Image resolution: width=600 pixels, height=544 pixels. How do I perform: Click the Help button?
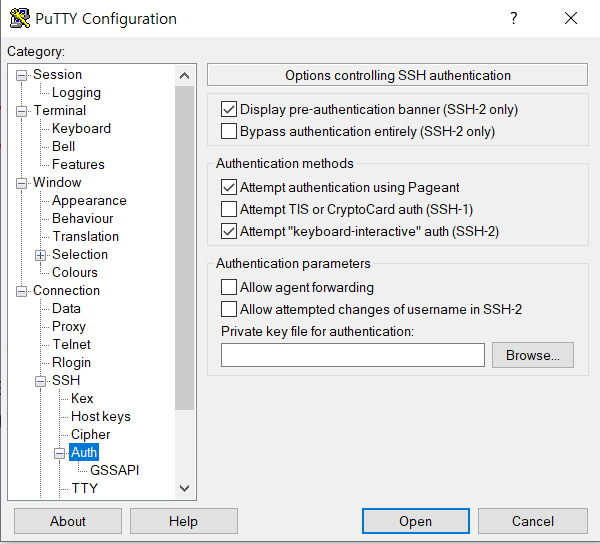[184, 521]
